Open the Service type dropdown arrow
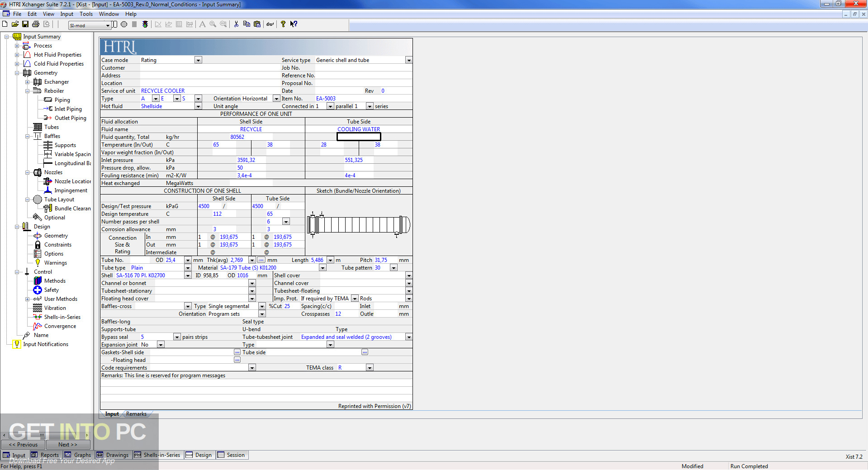Viewport: 868px width, 470px height. point(409,60)
